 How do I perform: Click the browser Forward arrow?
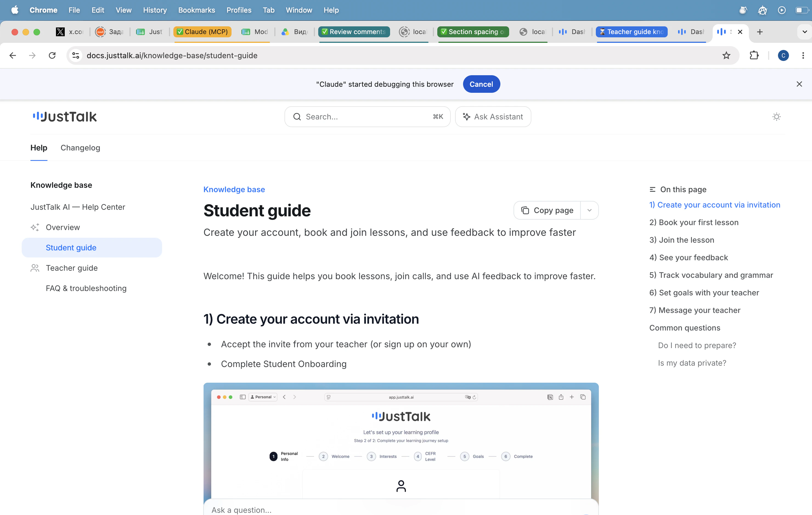click(32, 55)
